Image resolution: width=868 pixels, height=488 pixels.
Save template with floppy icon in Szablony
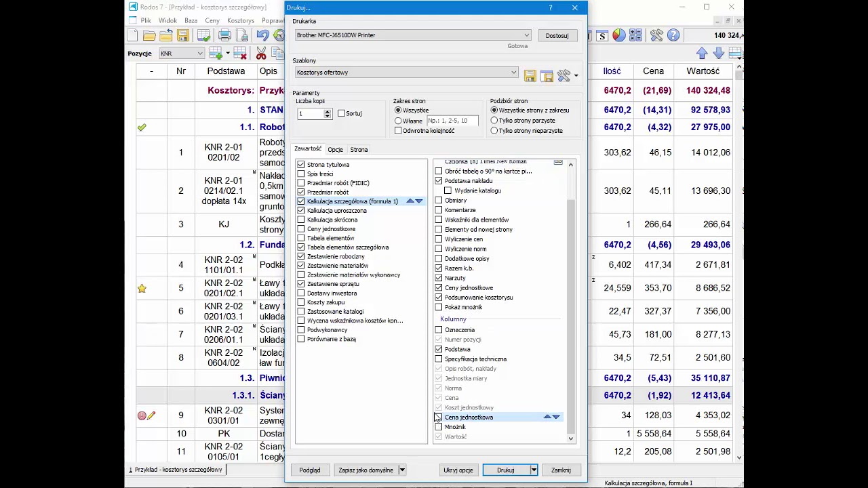[x=530, y=76]
